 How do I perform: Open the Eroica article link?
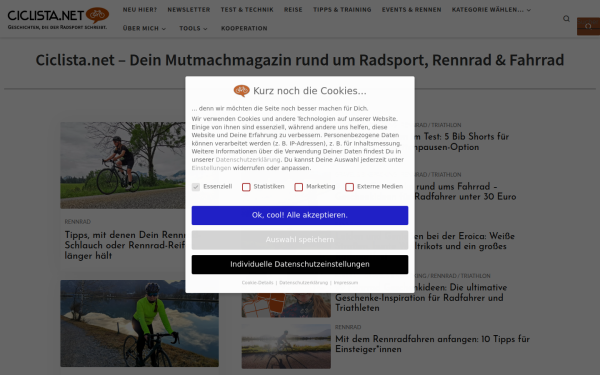[x=465, y=241]
